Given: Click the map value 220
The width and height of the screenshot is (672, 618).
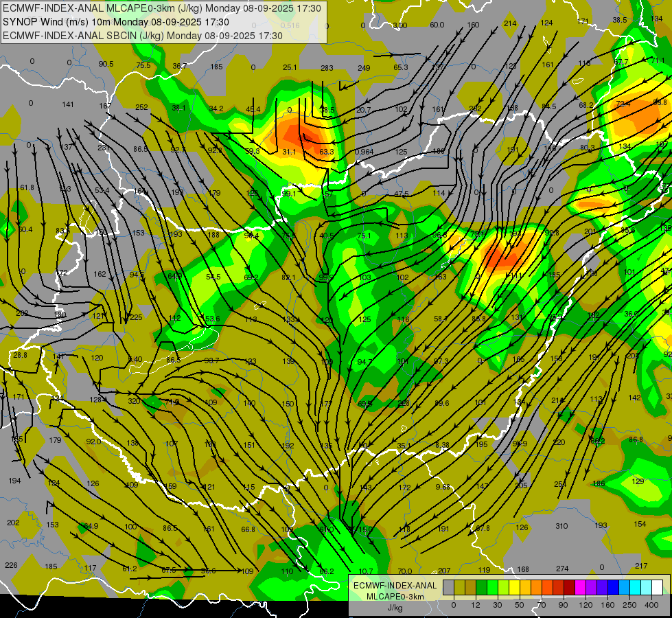Looking at the screenshot, I should pos(559,442).
